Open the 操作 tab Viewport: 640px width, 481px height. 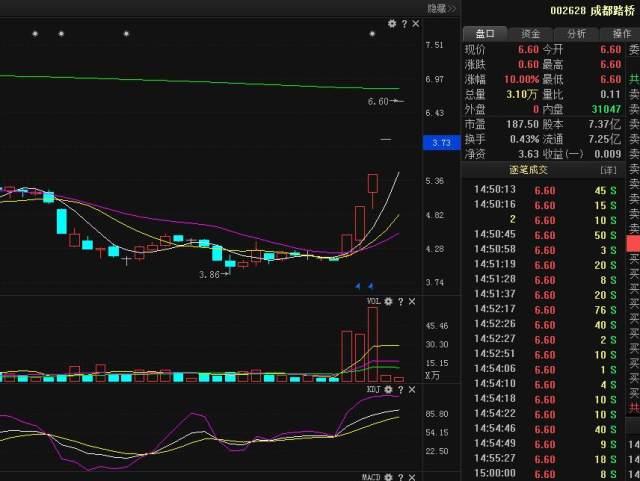coord(620,33)
